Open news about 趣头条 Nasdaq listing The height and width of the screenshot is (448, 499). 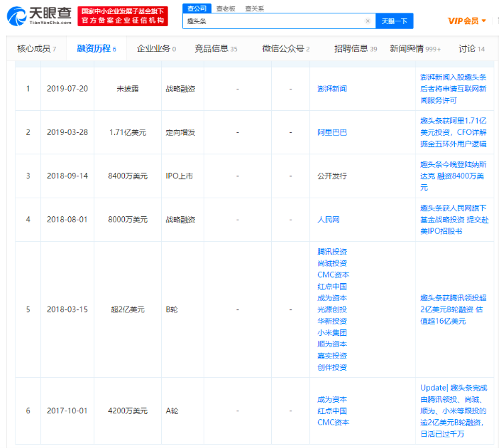(x=453, y=176)
